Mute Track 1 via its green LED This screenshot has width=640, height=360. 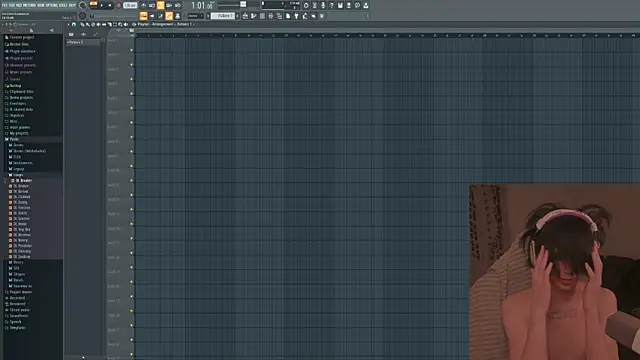131,50
